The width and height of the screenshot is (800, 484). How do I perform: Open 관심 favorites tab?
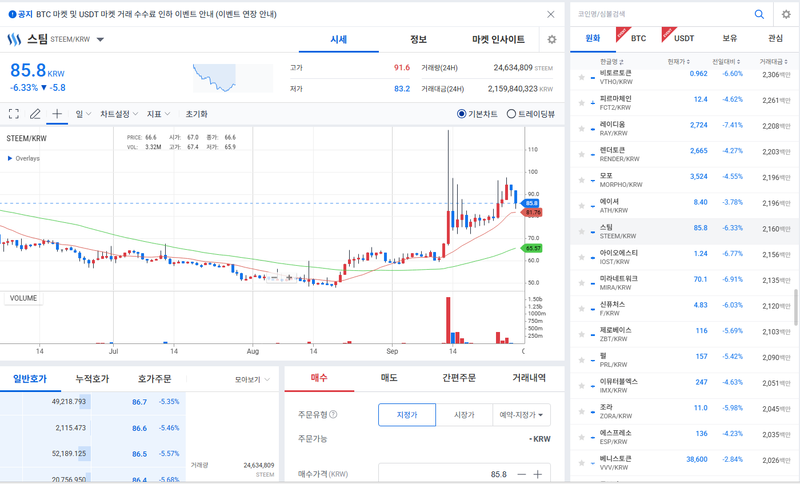click(x=776, y=38)
